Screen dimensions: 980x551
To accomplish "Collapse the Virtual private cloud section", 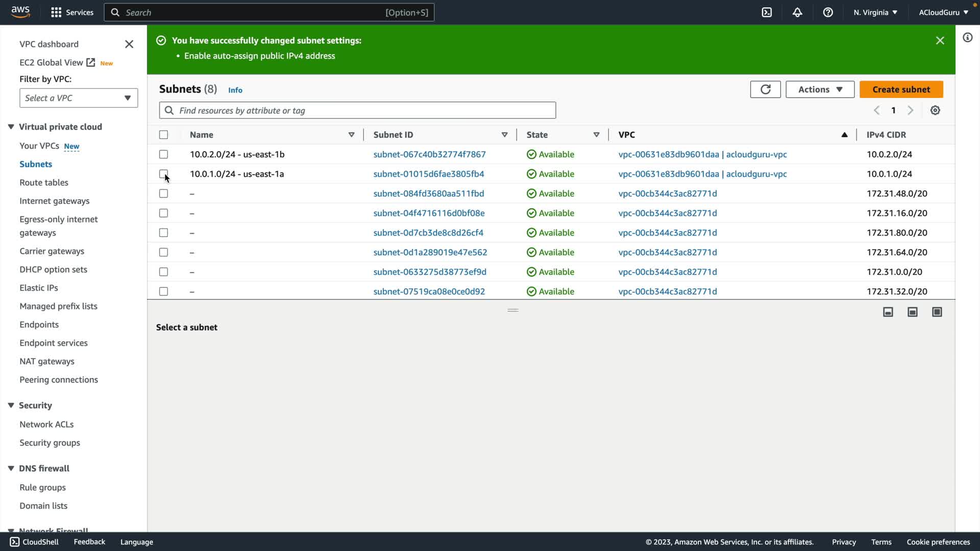I will click(11, 127).
